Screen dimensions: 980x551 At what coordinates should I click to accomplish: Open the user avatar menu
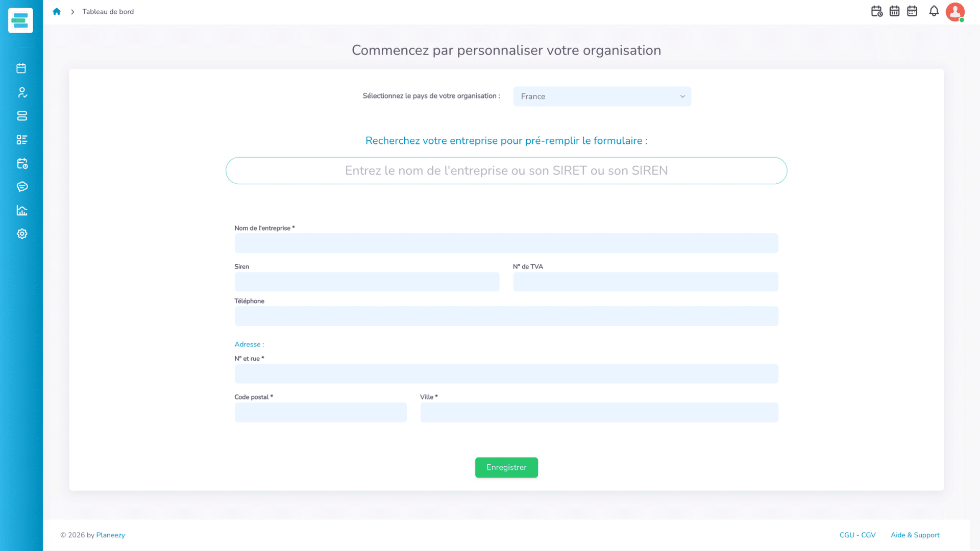(955, 12)
